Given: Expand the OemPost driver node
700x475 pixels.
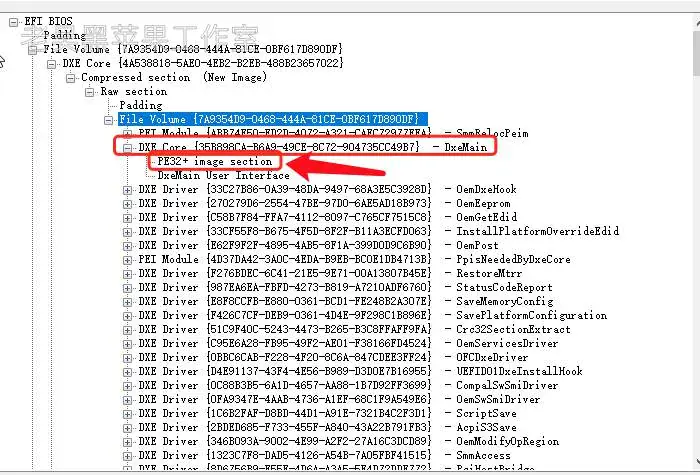Looking at the screenshot, I should coord(128,246).
